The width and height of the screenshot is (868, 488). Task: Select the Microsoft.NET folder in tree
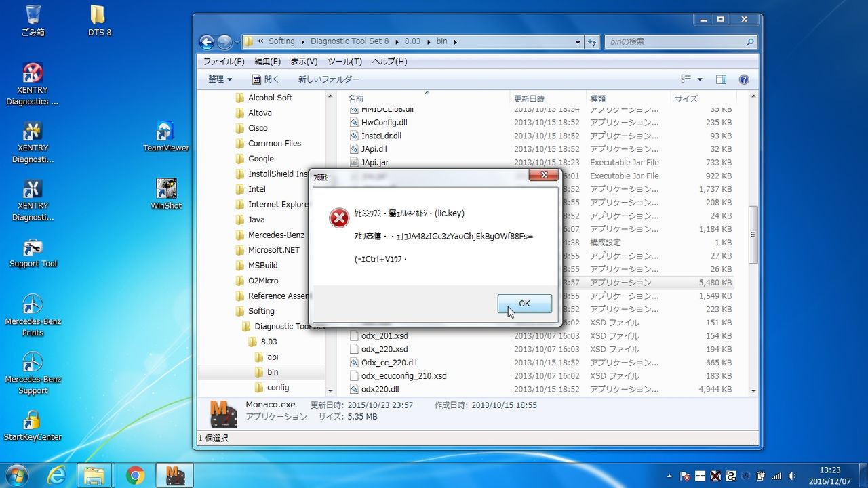[274, 250]
